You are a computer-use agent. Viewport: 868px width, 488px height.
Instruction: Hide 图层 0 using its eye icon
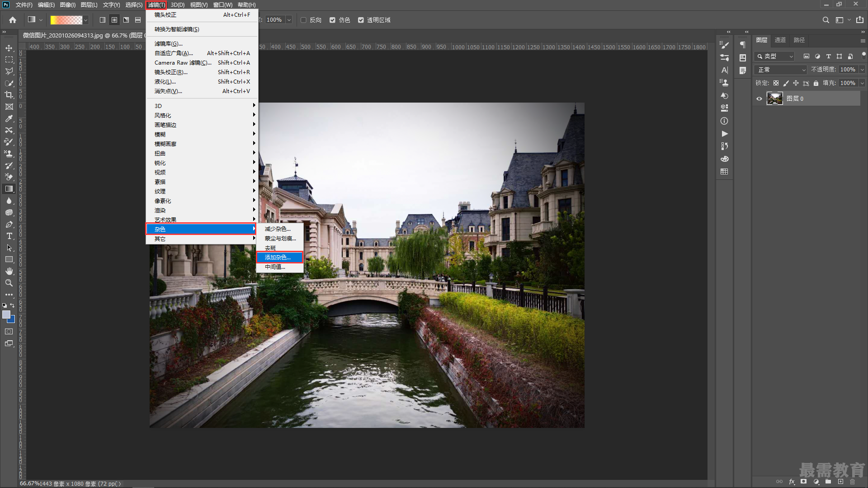pyautogui.click(x=759, y=99)
